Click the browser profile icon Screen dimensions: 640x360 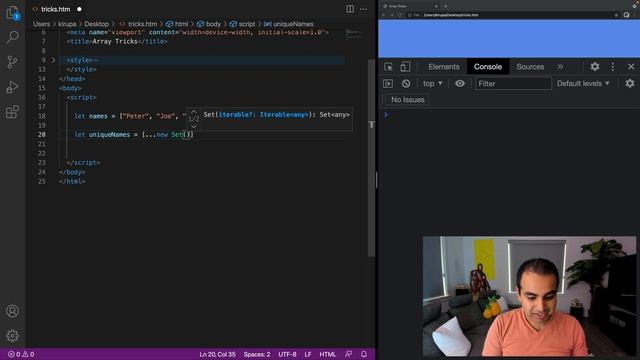627,15
